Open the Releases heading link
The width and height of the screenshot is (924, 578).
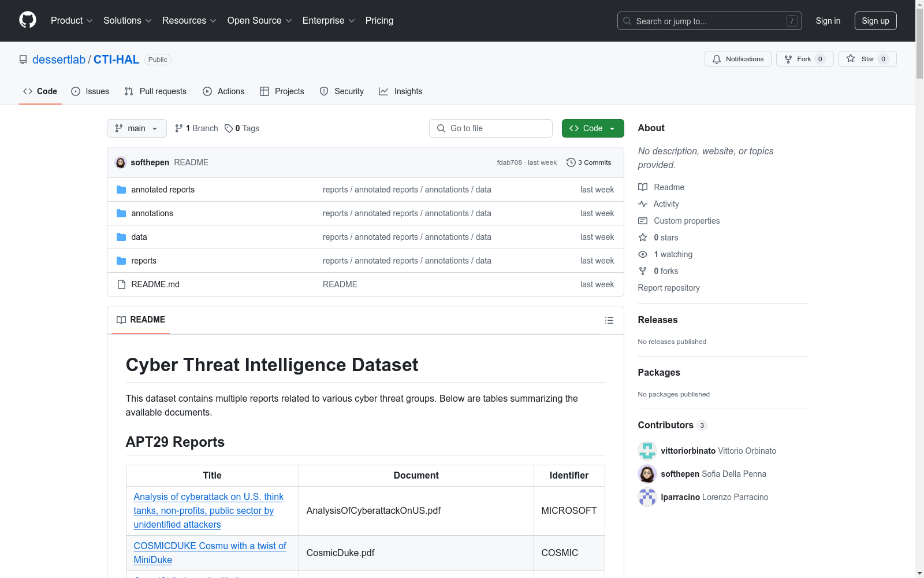[658, 320]
